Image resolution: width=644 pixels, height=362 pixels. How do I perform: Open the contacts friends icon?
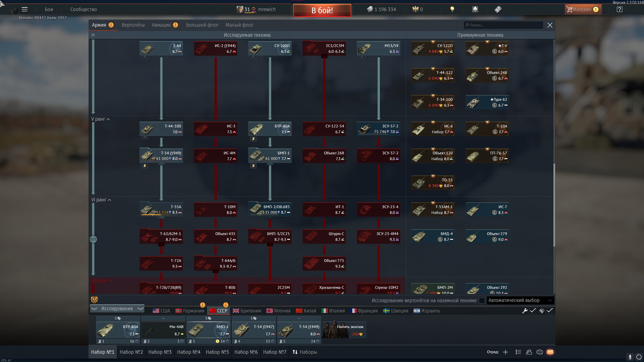(x=529, y=352)
